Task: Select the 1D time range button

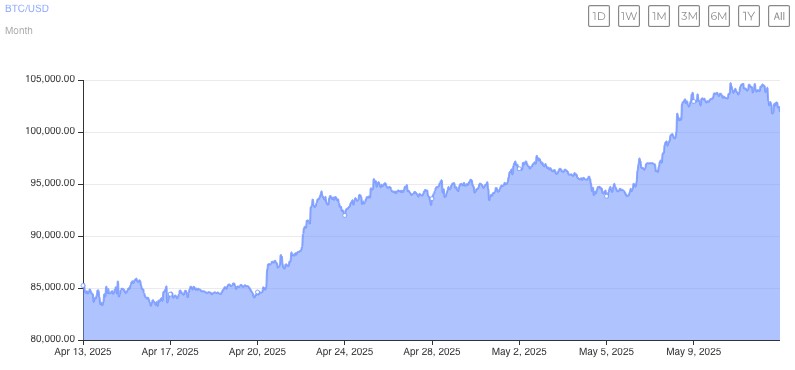Action: 599,16
